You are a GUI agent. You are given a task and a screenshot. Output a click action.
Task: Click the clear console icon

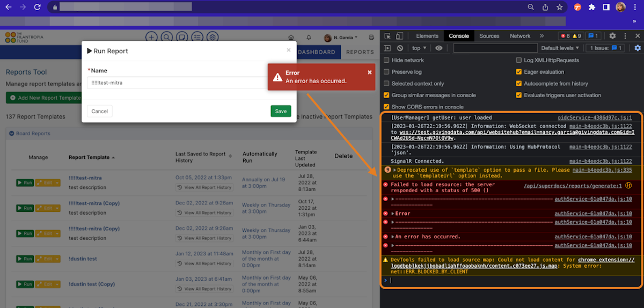400,48
